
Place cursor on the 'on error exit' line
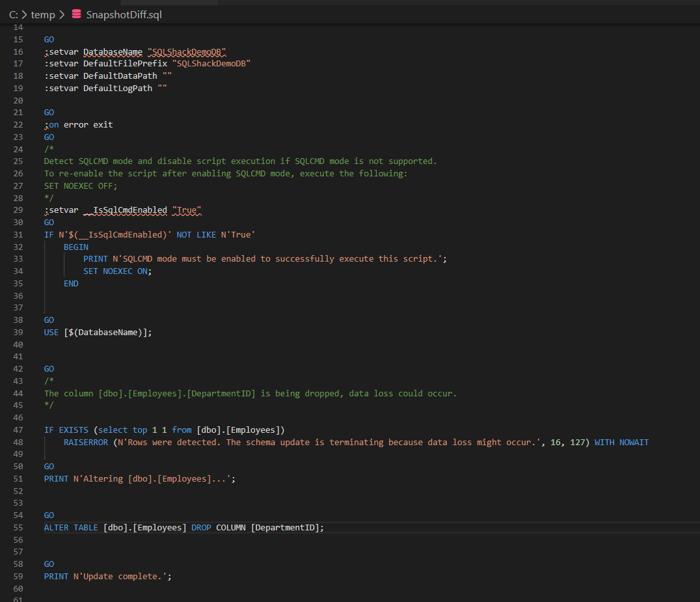[79, 124]
